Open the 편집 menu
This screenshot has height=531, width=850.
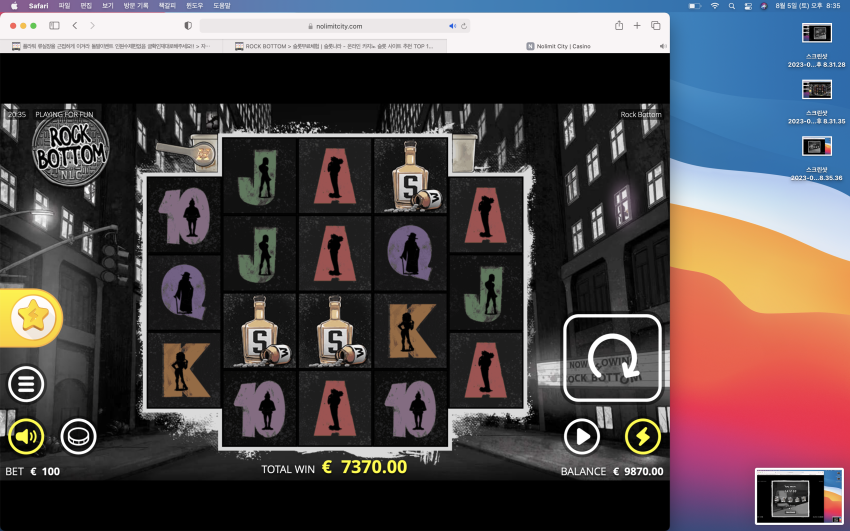tap(86, 5)
